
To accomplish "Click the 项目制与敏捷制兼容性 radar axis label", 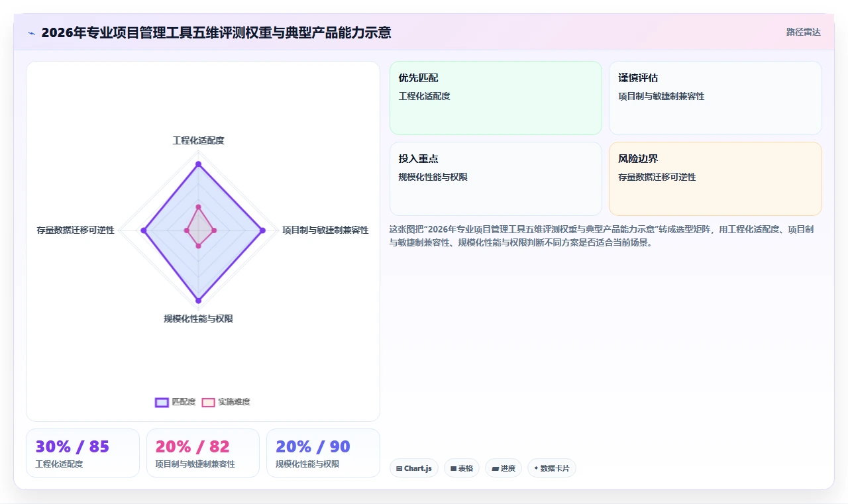I will 325,230.
